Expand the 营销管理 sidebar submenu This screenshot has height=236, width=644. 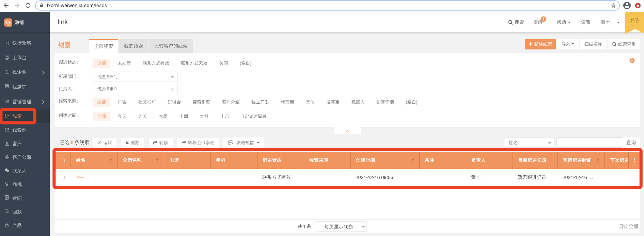click(43, 102)
